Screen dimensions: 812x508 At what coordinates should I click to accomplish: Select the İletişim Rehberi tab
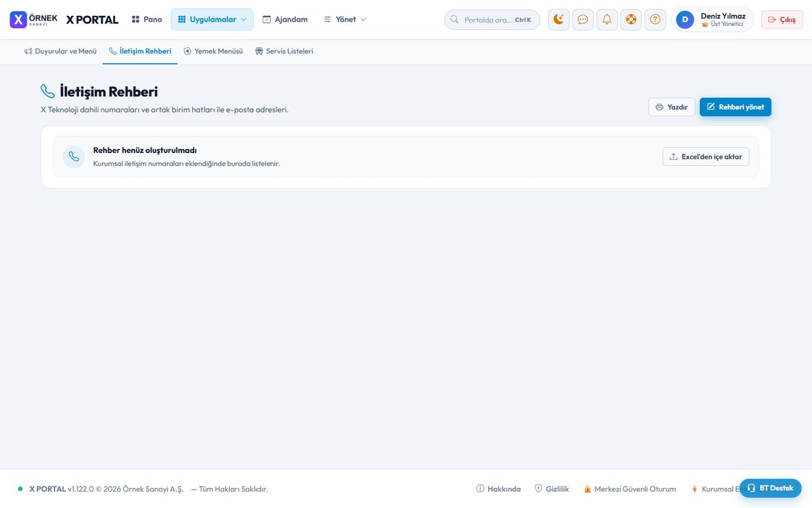point(140,51)
